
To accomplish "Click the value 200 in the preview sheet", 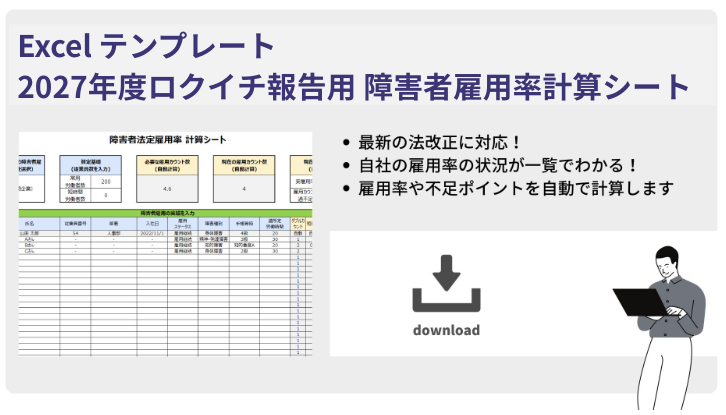I will pyautogui.click(x=106, y=182).
